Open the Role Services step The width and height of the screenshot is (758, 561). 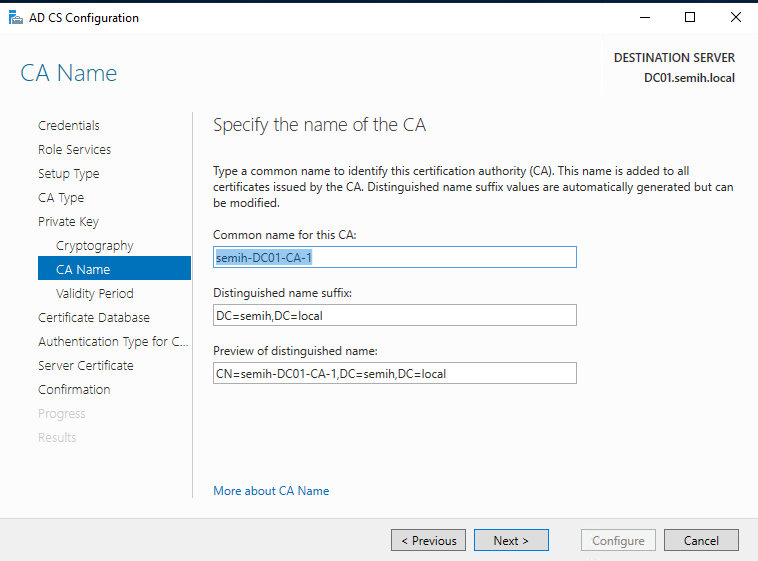pyautogui.click(x=74, y=149)
